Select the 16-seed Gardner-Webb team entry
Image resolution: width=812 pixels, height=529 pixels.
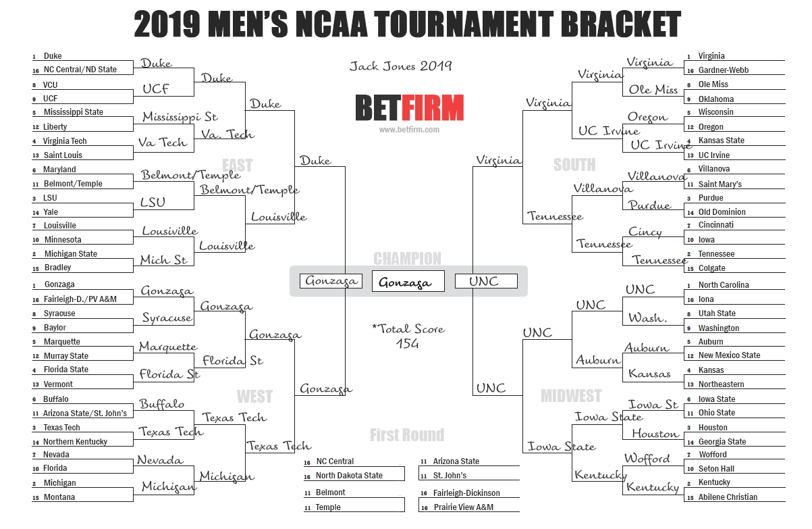723,70
